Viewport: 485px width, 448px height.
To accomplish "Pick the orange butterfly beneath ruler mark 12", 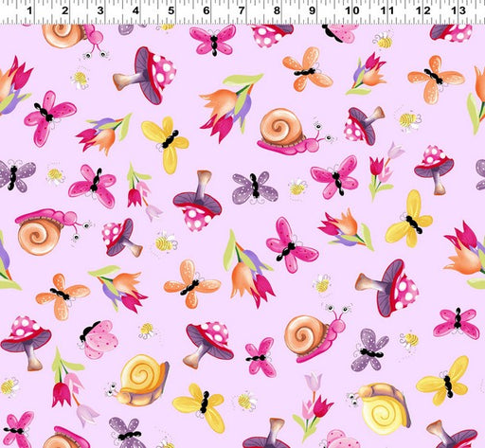I will [436, 79].
